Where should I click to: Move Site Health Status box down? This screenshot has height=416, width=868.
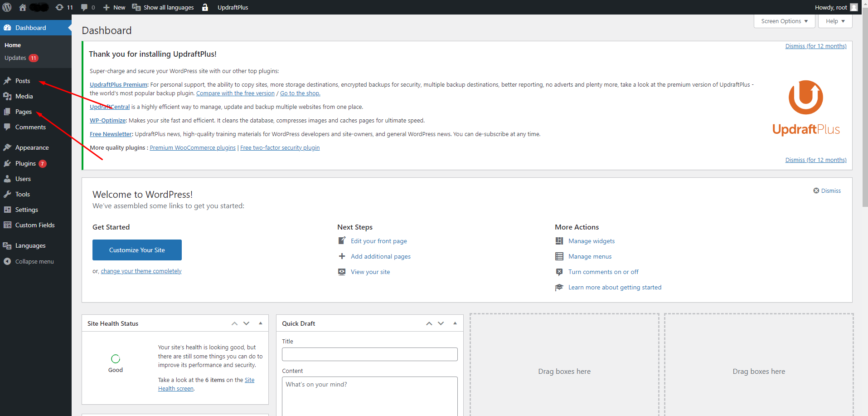click(246, 323)
